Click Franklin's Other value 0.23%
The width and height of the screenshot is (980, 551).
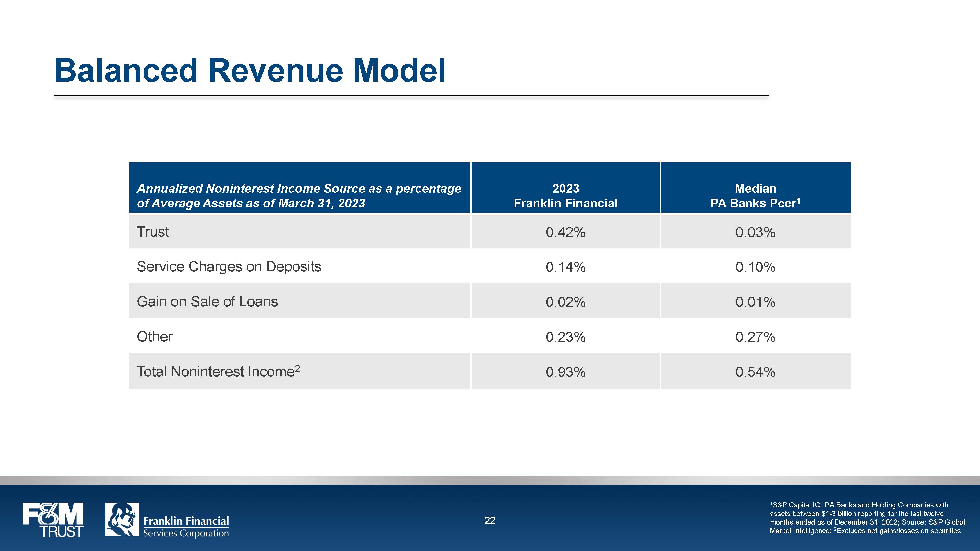click(565, 337)
